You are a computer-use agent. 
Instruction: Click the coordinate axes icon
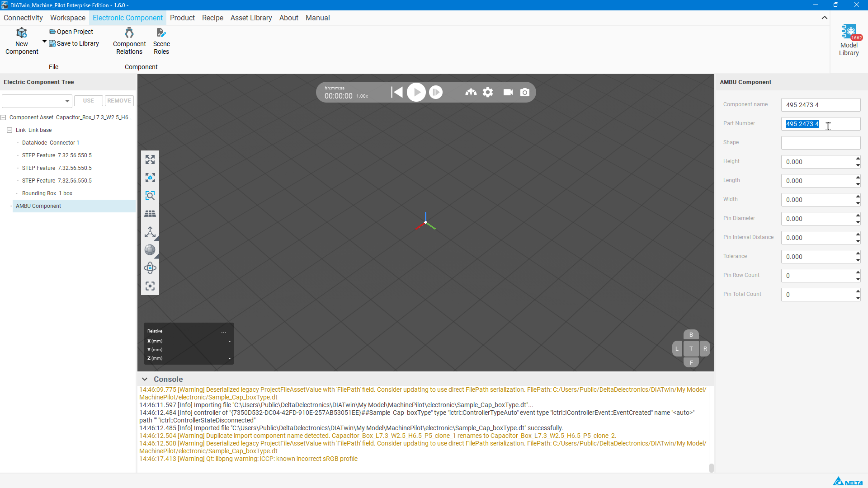pyautogui.click(x=150, y=232)
